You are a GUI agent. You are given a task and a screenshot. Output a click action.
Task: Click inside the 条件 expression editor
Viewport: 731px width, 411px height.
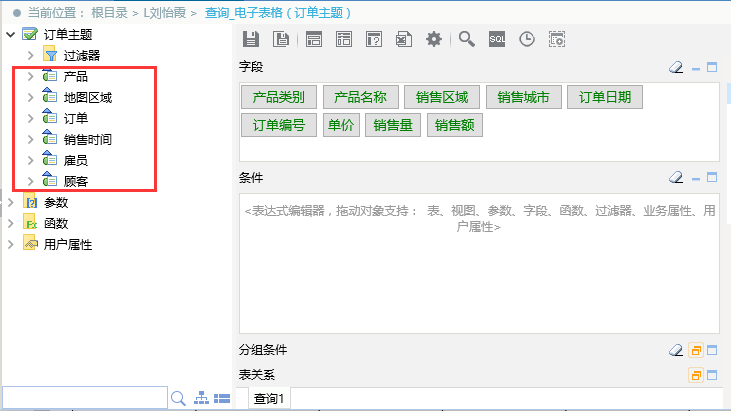coord(479,263)
